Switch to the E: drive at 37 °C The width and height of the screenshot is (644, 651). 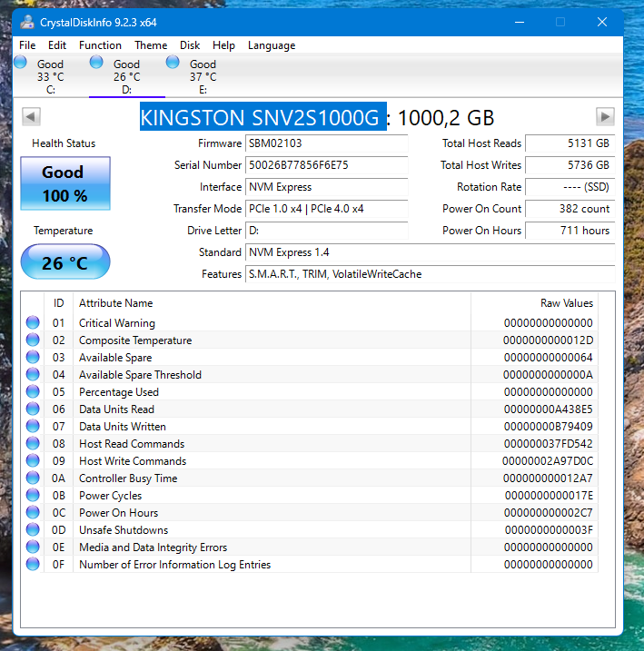pos(203,77)
